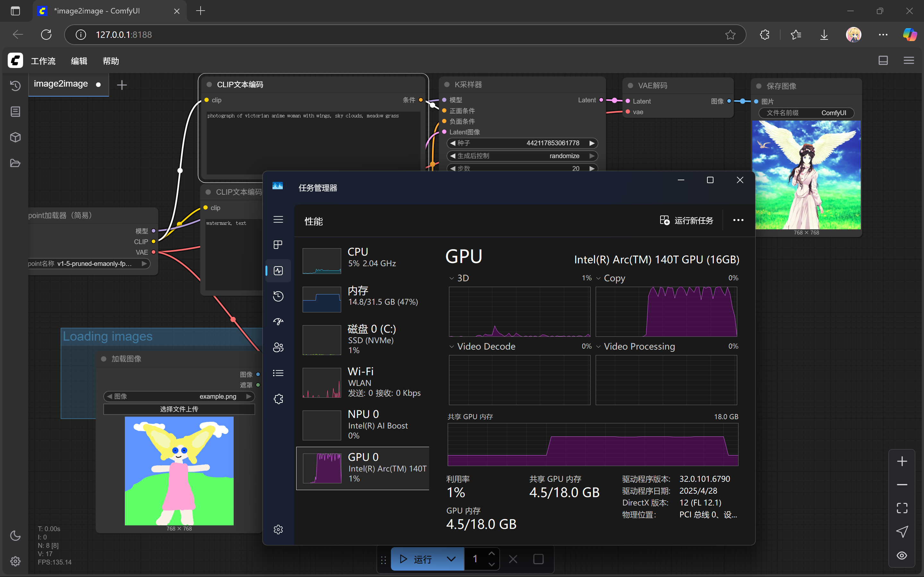Open Task Manager's navigation hamburger menu
This screenshot has width=924, height=577.
pos(278,219)
